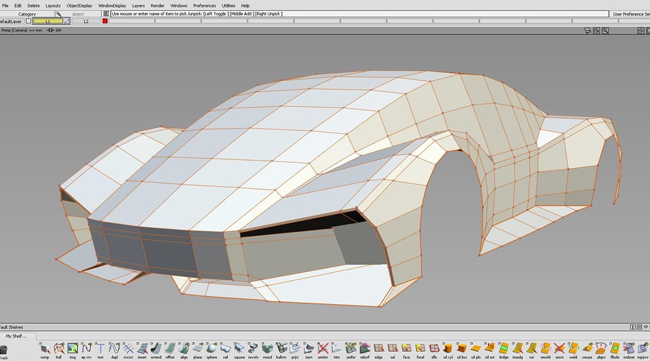Viewport: 650px width, 361px height.
Task: Toggle the DefaultLayer checkbox
Action: tap(28, 21)
